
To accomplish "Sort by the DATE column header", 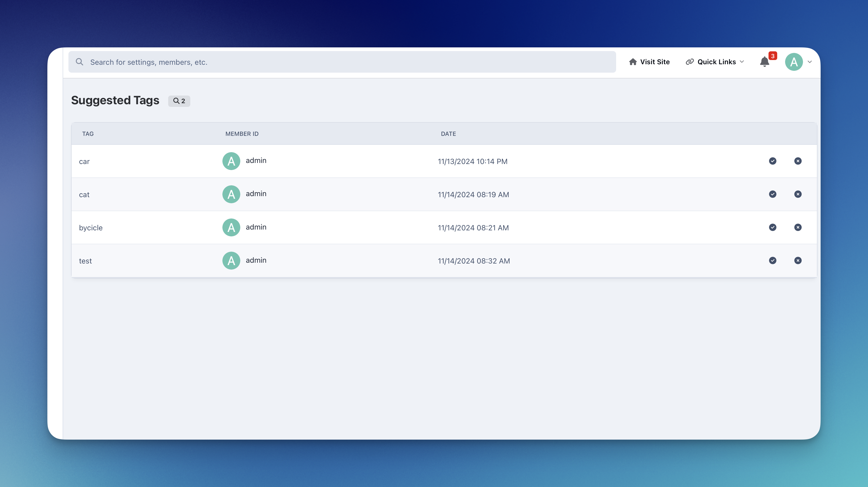I will pos(448,134).
